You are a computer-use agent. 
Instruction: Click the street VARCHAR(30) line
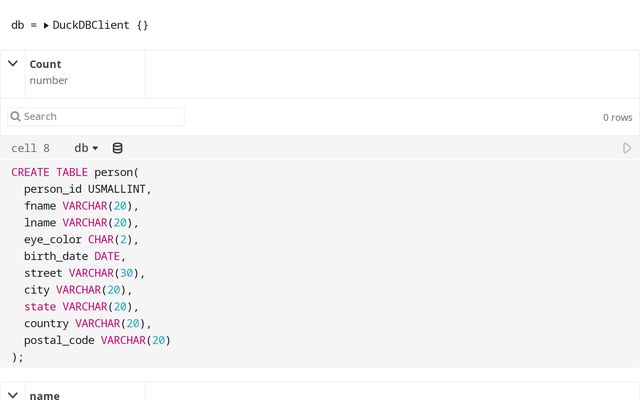tap(84, 273)
